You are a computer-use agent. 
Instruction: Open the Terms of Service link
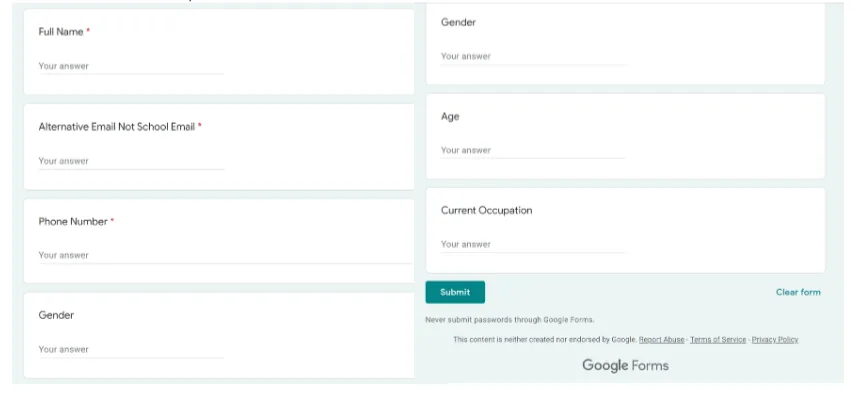coord(718,340)
